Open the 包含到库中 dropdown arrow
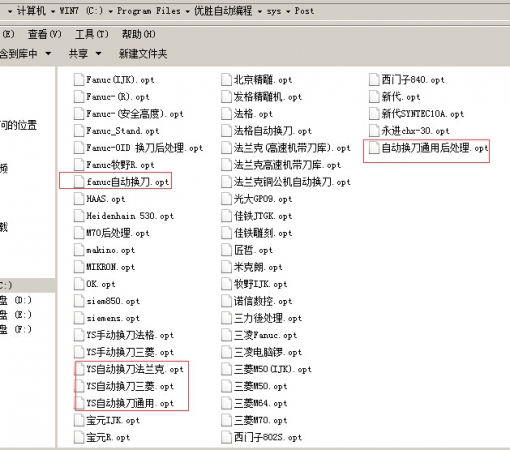510x450 pixels. 48,53
